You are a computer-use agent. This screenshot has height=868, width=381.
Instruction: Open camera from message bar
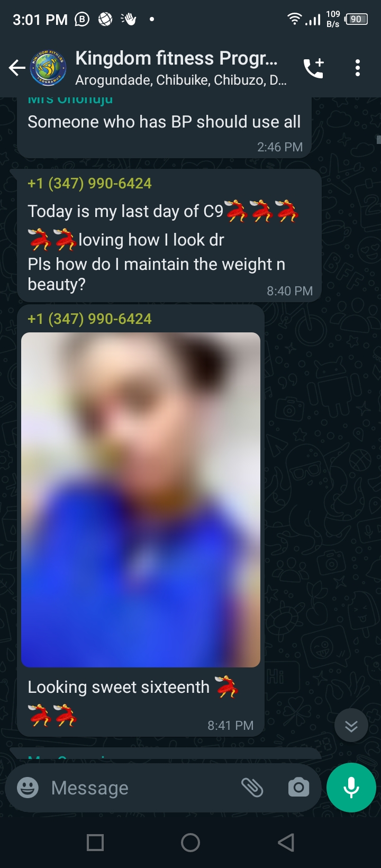tap(298, 788)
